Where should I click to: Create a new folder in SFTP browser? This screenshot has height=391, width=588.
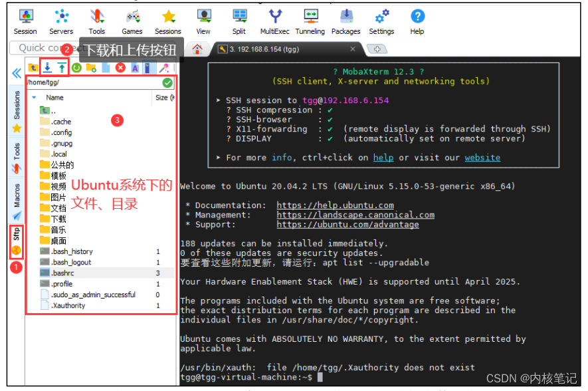(x=91, y=68)
